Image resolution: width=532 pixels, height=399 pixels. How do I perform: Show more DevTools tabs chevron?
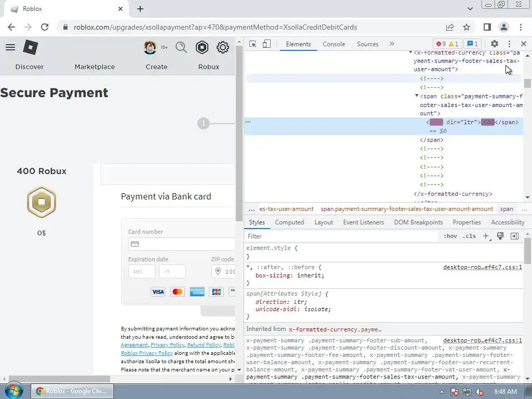[392, 44]
